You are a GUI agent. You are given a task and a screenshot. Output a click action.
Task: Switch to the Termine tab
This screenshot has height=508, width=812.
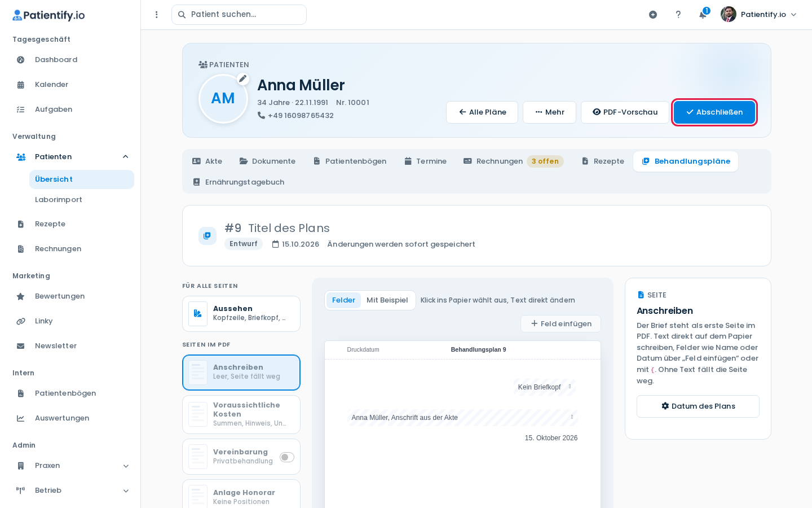tap(425, 161)
